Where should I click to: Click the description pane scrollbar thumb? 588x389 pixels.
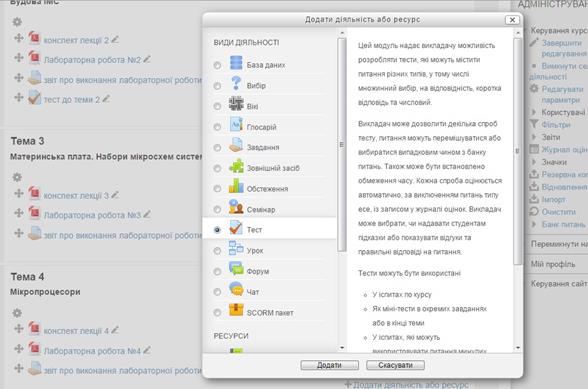click(518, 151)
